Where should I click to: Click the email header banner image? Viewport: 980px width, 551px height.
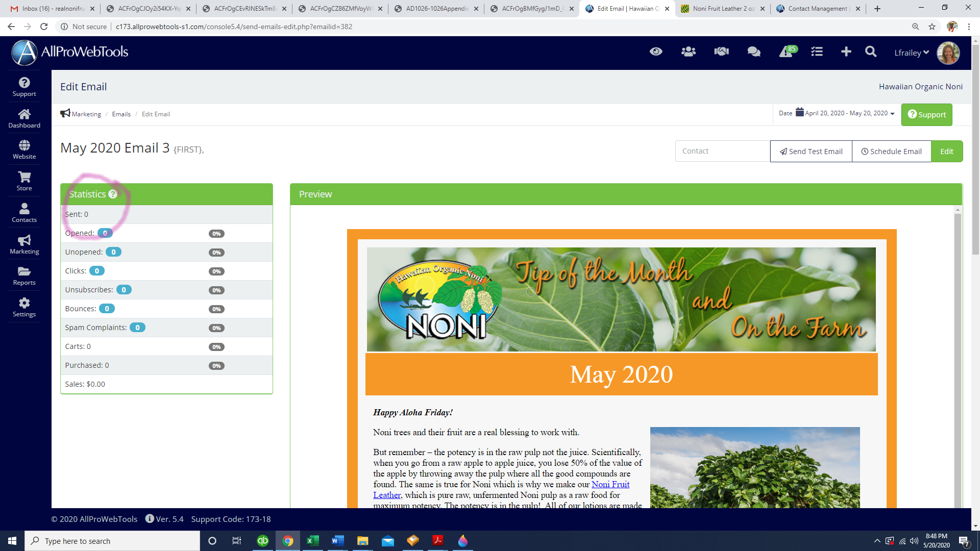coord(621,299)
